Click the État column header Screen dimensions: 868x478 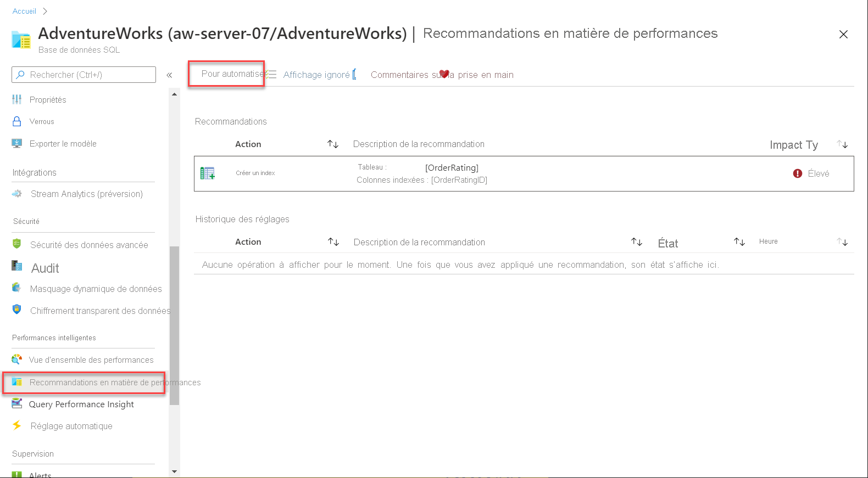coord(668,243)
